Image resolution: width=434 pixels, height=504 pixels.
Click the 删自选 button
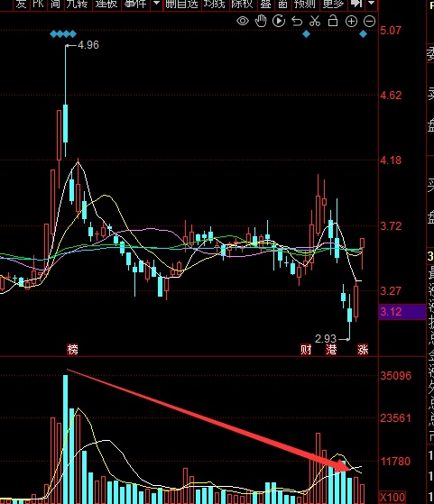181,4
